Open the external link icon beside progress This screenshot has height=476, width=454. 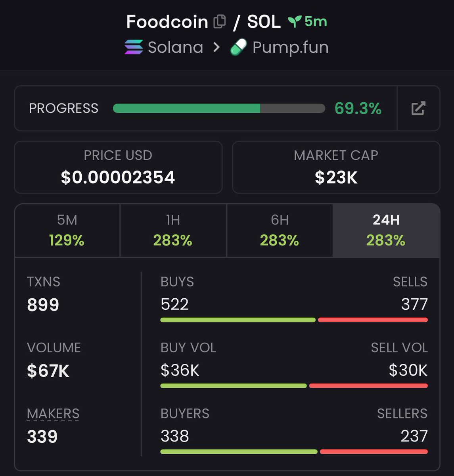418,108
